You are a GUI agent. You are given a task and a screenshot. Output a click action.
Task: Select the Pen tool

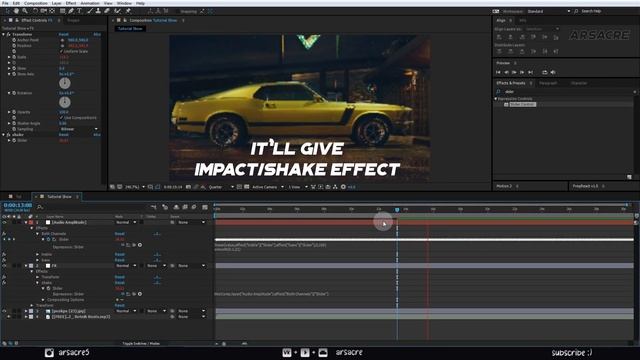[71, 11]
